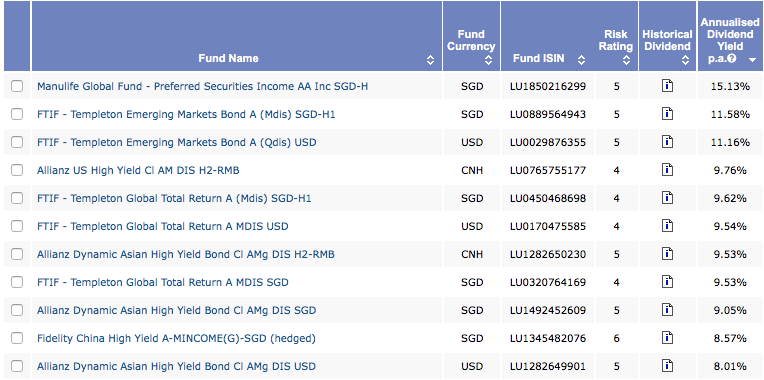This screenshot has height=380, width=764.
Task: Select checkbox for Templeton Global Total Return A MDIS SGD
Action: click(17, 282)
